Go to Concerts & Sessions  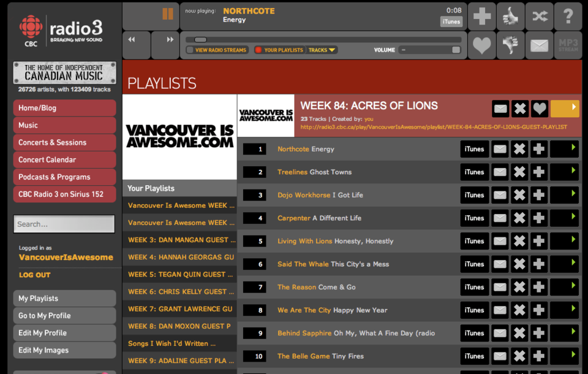coord(64,143)
